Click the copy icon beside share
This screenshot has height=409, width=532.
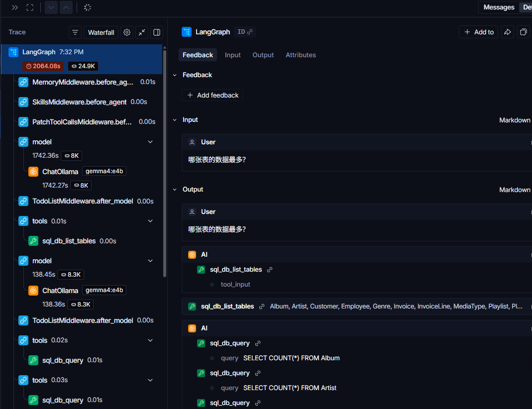pyautogui.click(x=524, y=32)
